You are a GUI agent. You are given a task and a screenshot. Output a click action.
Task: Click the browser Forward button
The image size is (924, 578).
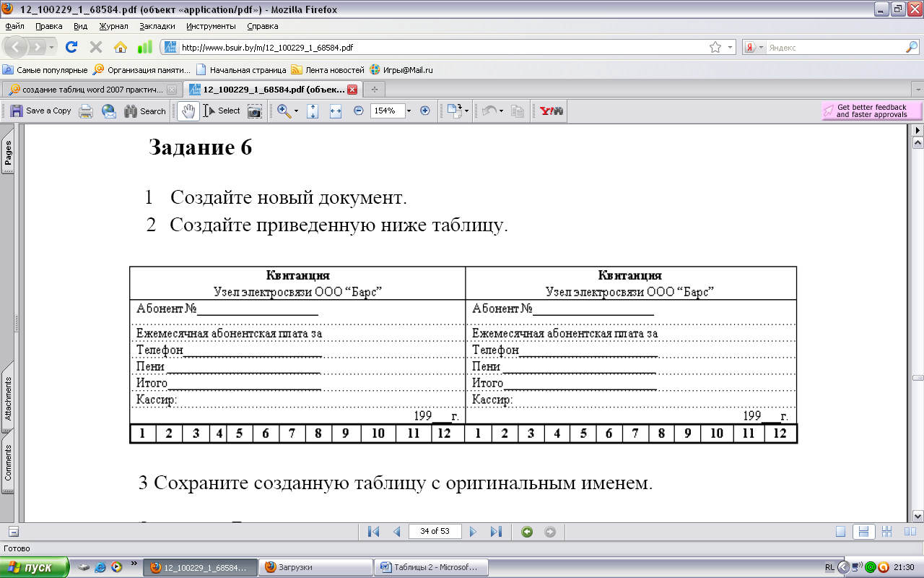(x=38, y=48)
